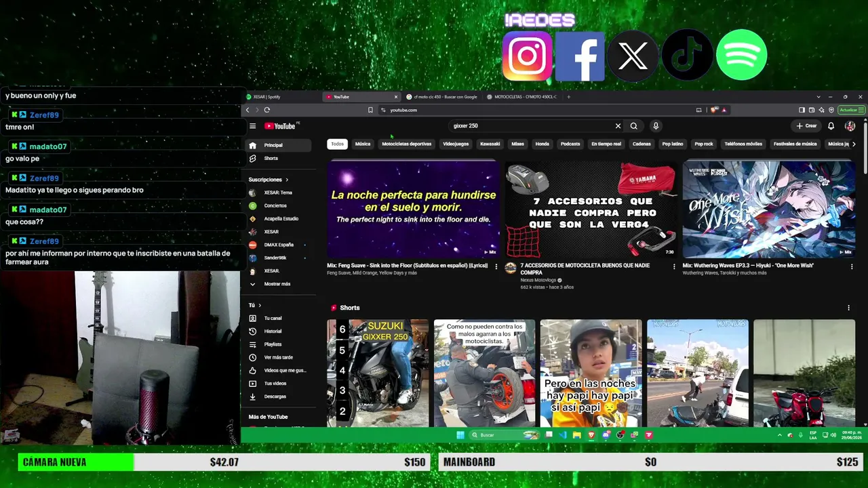
Task: Open Historial in the sidebar
Action: (x=279, y=331)
